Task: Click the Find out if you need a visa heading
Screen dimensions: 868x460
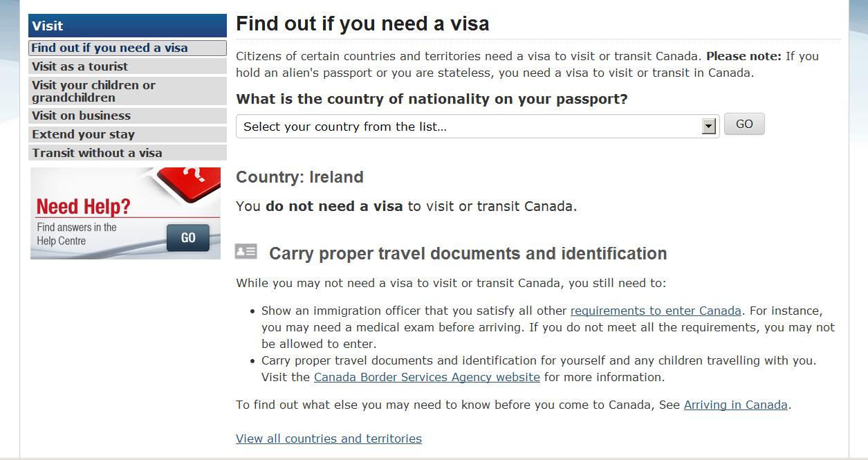Action: click(x=362, y=24)
